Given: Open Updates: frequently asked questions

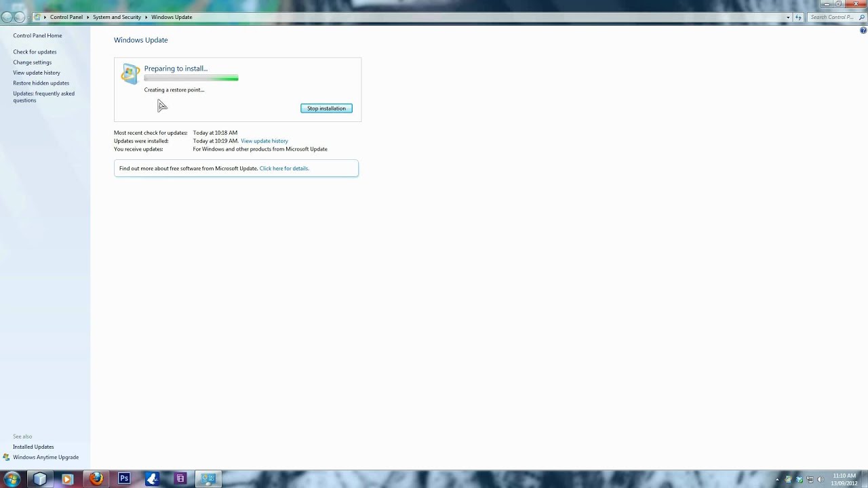Looking at the screenshot, I should (43, 97).
